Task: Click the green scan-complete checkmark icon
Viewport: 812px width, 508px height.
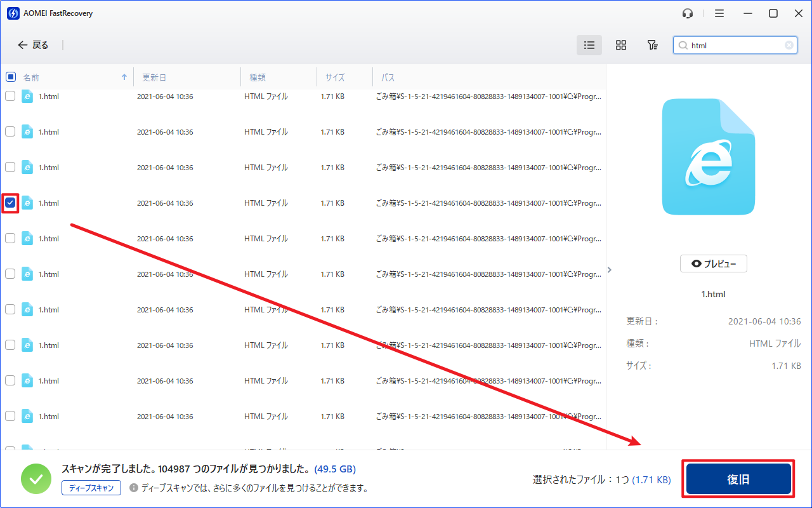Action: point(36,479)
